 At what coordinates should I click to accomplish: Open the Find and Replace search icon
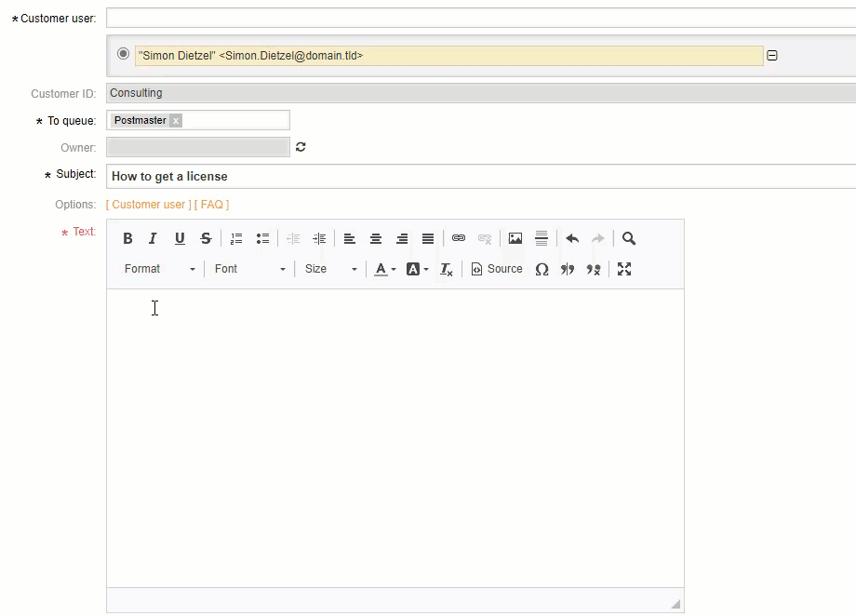(628, 238)
